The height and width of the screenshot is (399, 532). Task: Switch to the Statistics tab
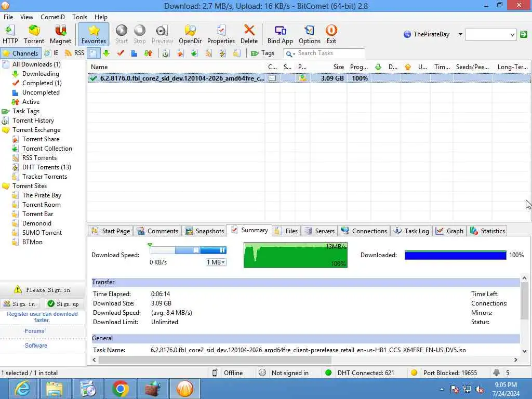tap(488, 231)
